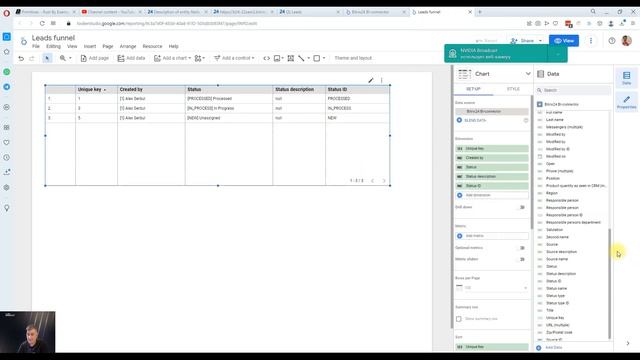The height and width of the screenshot is (360, 640).
Task: Reload the browser page
Action: tap(42, 24)
